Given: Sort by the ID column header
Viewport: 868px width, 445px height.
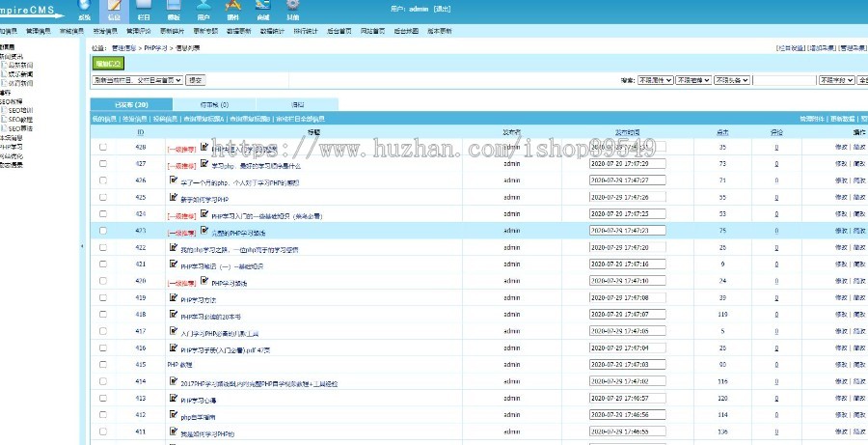Looking at the screenshot, I should [141, 132].
